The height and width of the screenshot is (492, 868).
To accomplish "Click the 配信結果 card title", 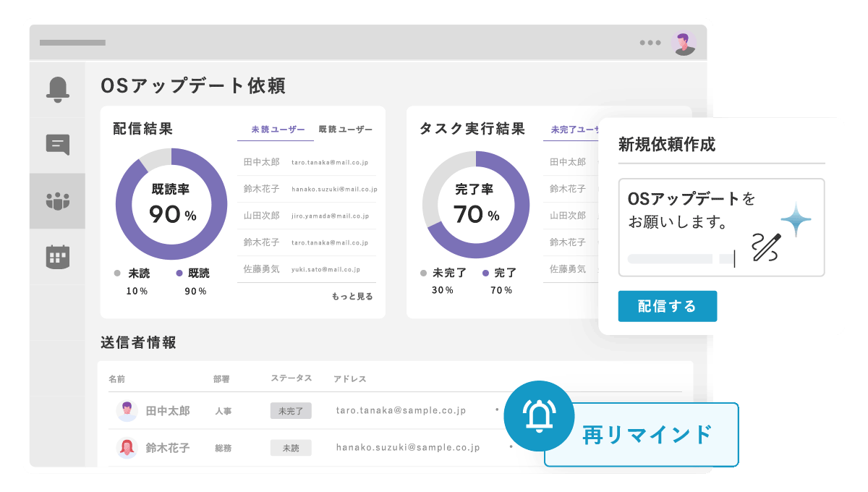I will point(143,129).
